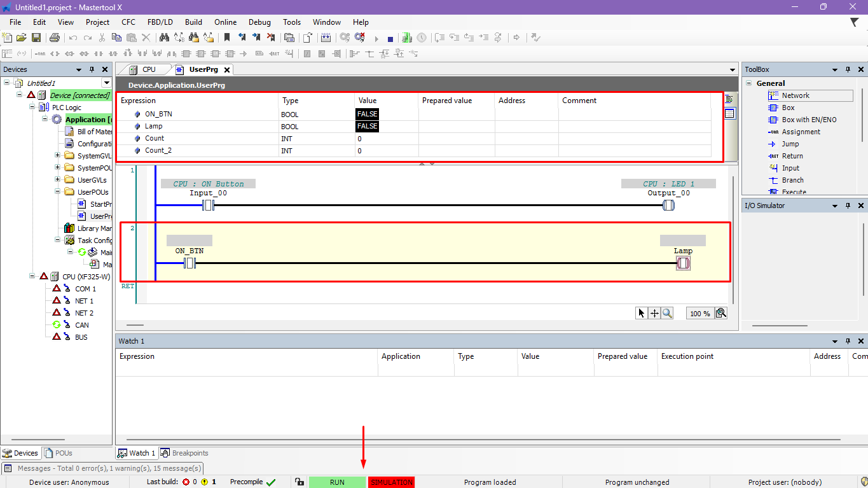Select the arrow selection tool in editor
The height and width of the screenshot is (488, 868).
[x=642, y=313]
